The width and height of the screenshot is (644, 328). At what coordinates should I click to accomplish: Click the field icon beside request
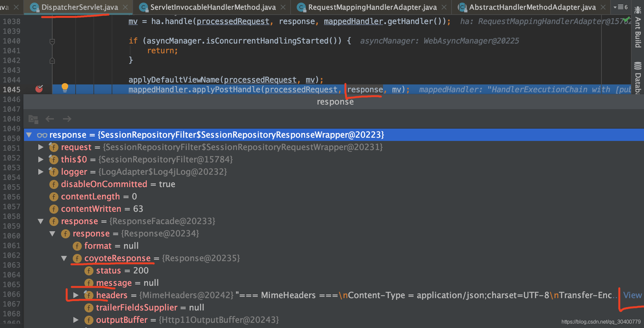54,147
